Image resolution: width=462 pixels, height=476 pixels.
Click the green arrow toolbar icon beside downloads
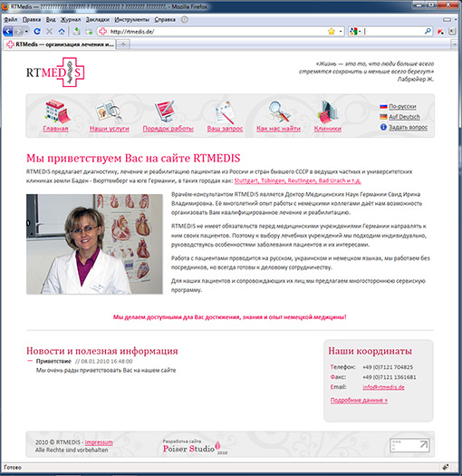[x=89, y=31]
